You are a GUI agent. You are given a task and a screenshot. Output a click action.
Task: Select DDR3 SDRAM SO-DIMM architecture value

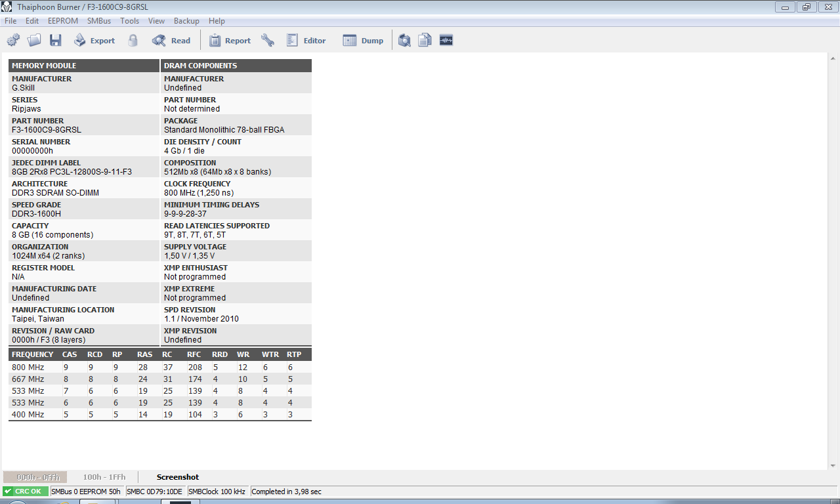tap(55, 193)
